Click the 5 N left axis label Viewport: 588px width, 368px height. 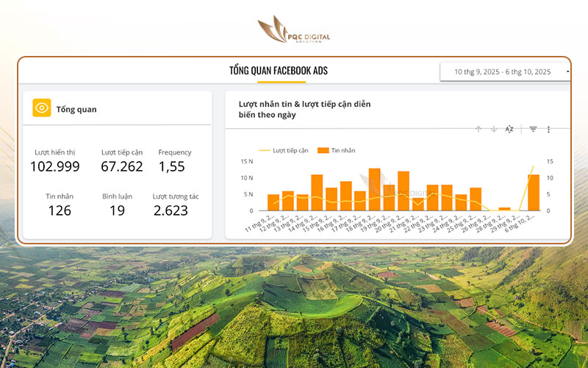(x=248, y=194)
